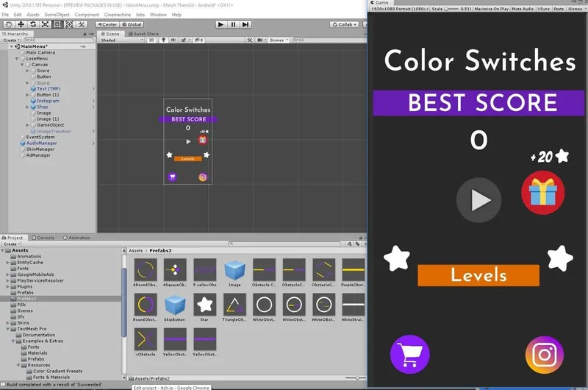Viewport: 588px width, 390px height.
Task: Click the Project folder tree scrollbar
Action: [x=124, y=302]
